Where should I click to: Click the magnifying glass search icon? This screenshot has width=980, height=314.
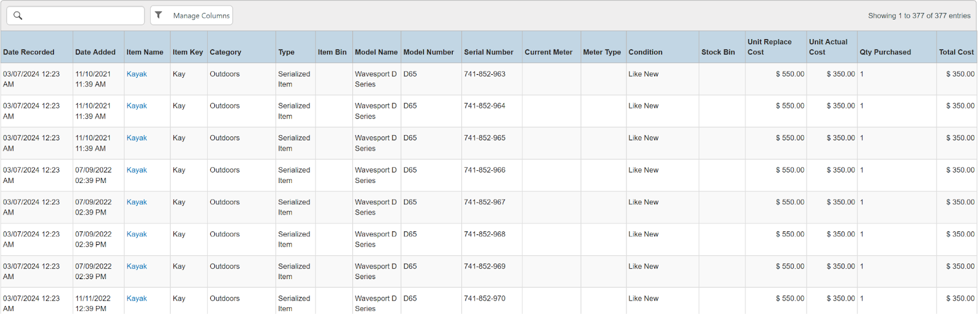[x=18, y=15]
